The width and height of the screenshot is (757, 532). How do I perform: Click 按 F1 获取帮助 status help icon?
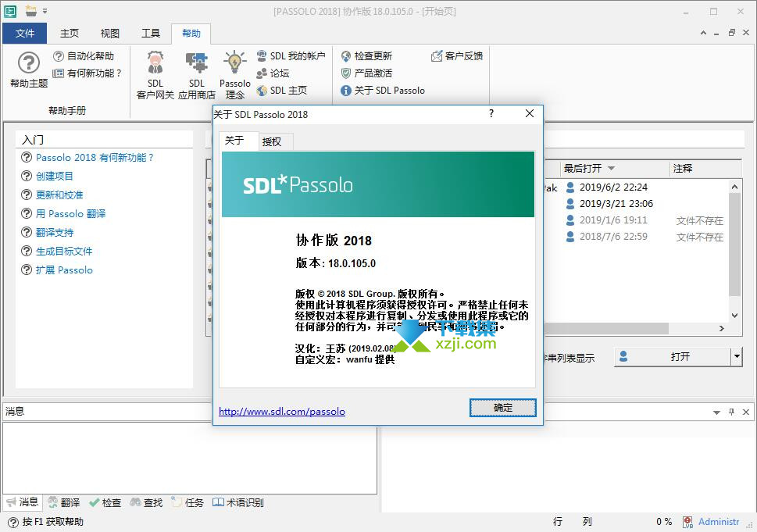[14, 522]
